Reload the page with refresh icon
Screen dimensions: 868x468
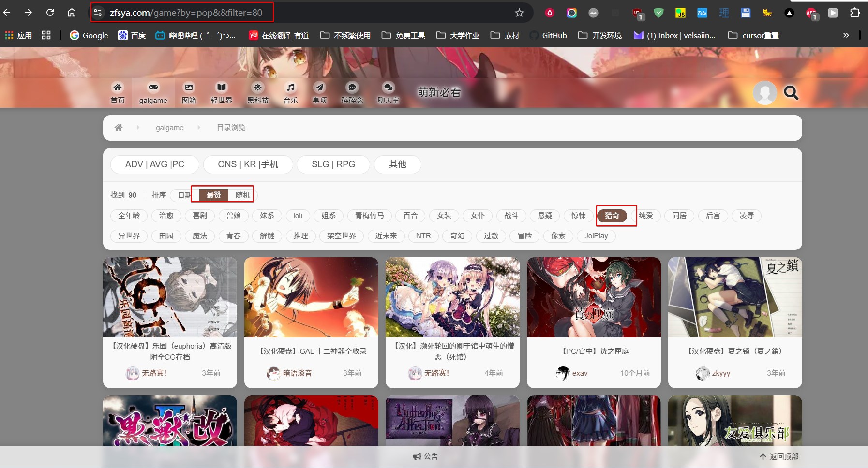[50, 13]
